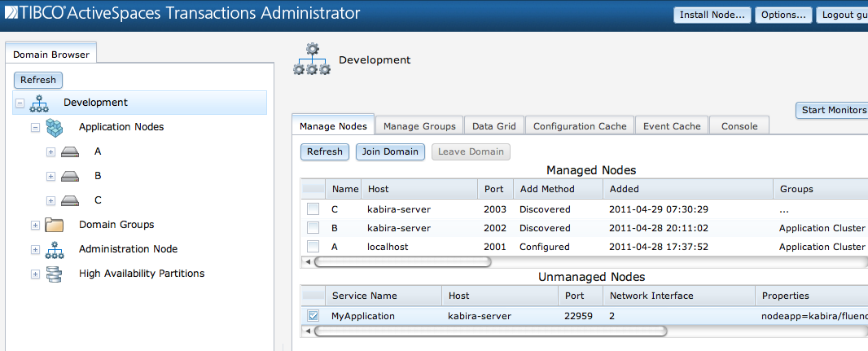Click the Network Interface column header
The width and height of the screenshot is (868, 351).
[x=678, y=296]
